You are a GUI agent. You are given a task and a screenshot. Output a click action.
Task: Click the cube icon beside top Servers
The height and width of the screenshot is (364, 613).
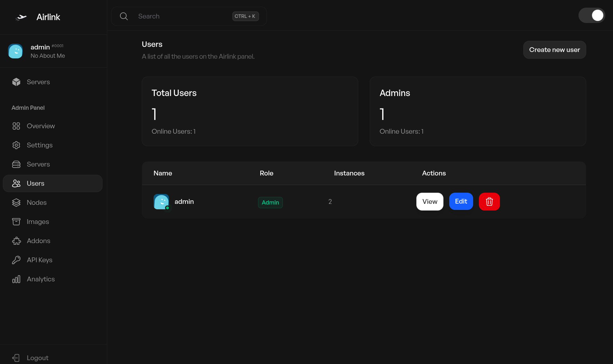click(x=16, y=82)
